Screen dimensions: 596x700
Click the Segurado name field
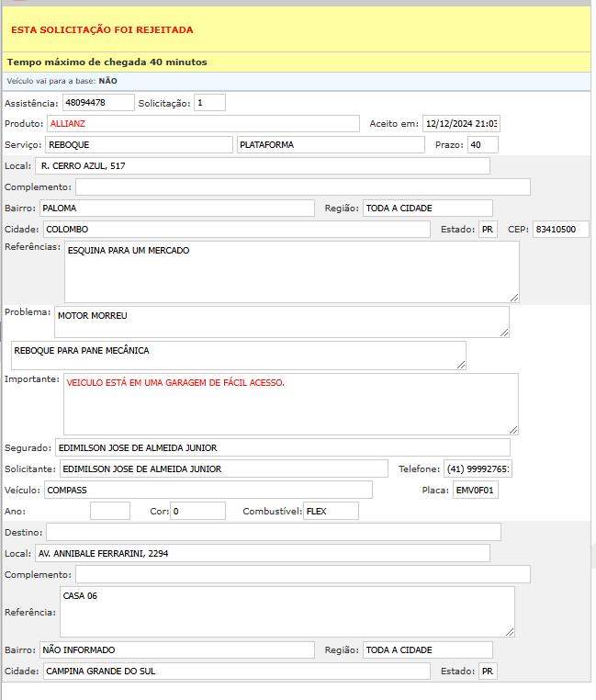(283, 447)
